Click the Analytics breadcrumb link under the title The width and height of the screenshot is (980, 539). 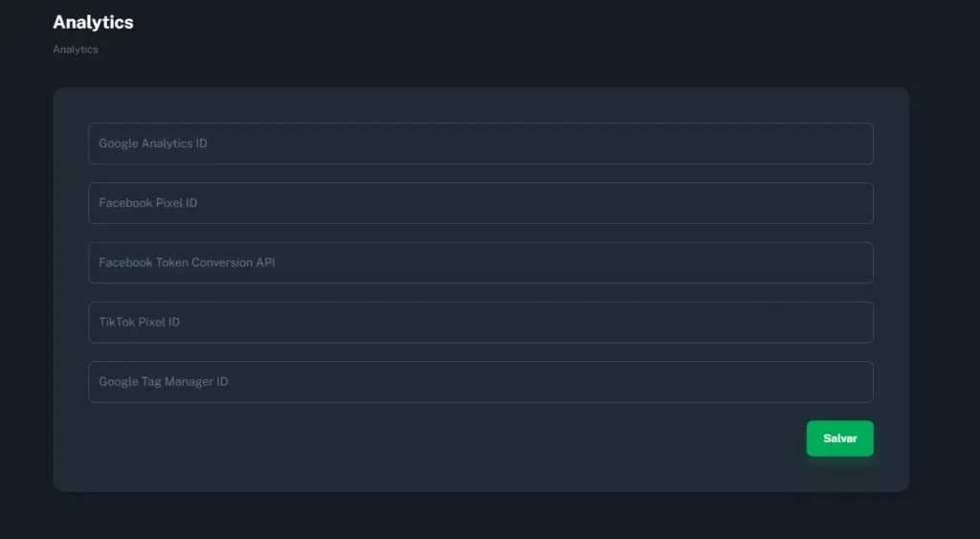tap(75, 50)
